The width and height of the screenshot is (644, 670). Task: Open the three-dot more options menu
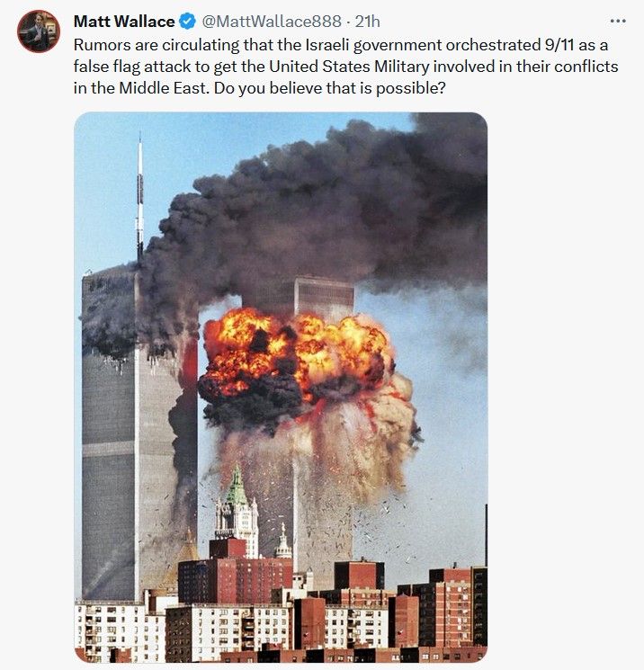[618, 21]
